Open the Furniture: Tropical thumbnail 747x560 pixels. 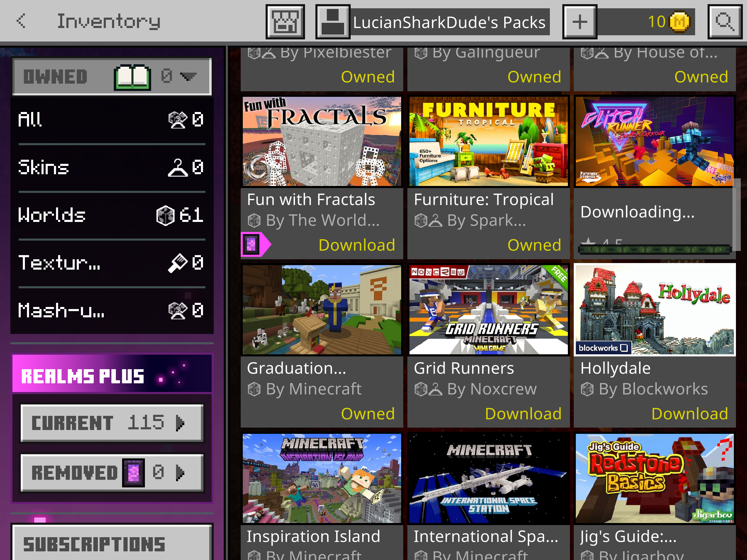[x=489, y=141]
